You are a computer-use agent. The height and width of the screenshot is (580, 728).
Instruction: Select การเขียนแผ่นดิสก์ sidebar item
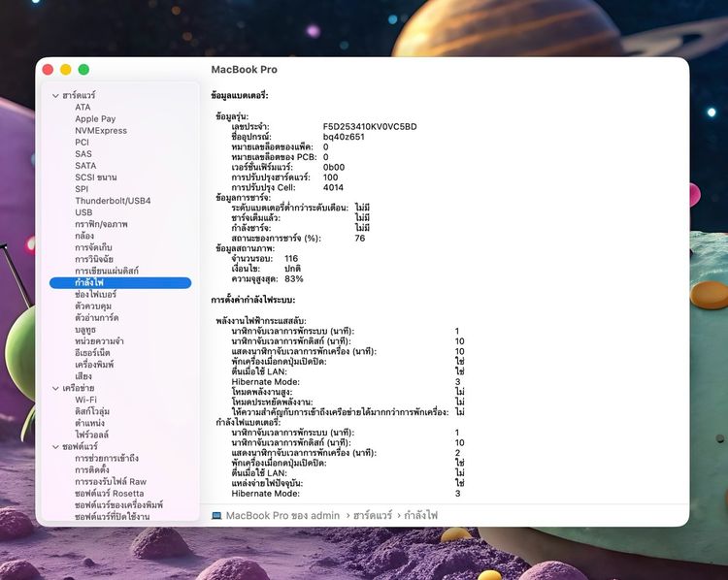pyautogui.click(x=107, y=271)
